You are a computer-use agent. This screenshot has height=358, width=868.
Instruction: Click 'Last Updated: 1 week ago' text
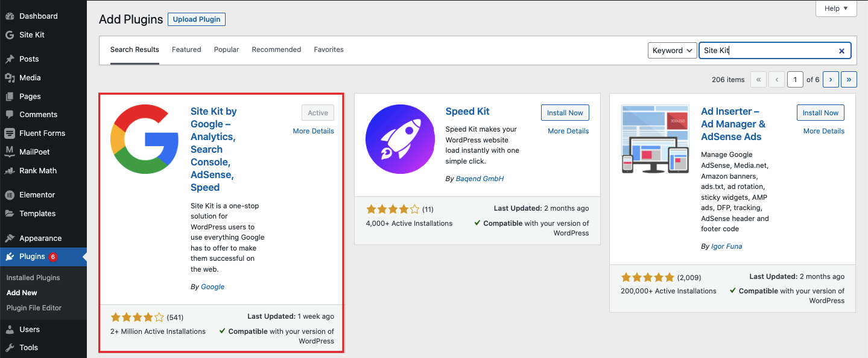tap(291, 316)
